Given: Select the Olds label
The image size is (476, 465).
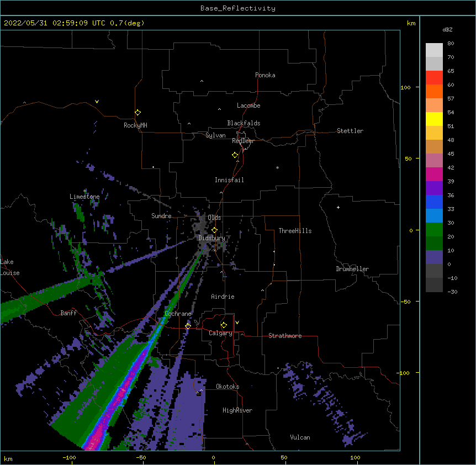Looking at the screenshot, I should pos(214,218).
